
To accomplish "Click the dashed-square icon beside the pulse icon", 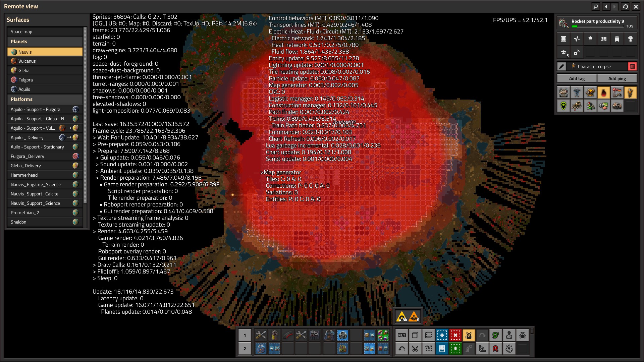I will 563,39.
